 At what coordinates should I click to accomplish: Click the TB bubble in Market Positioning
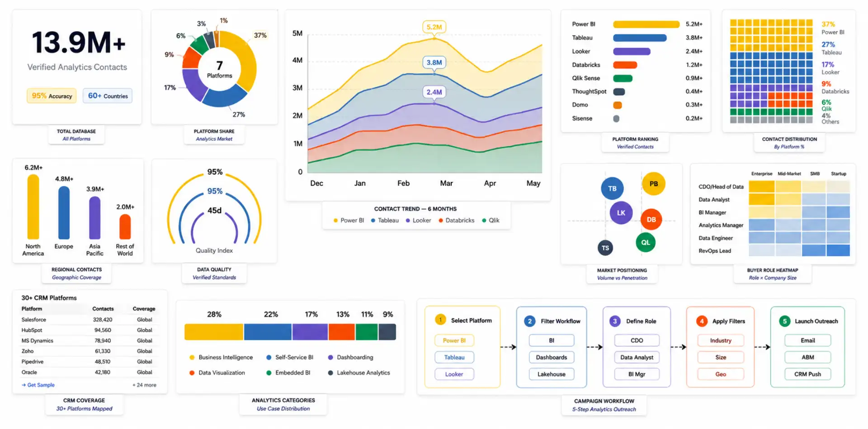click(x=612, y=188)
